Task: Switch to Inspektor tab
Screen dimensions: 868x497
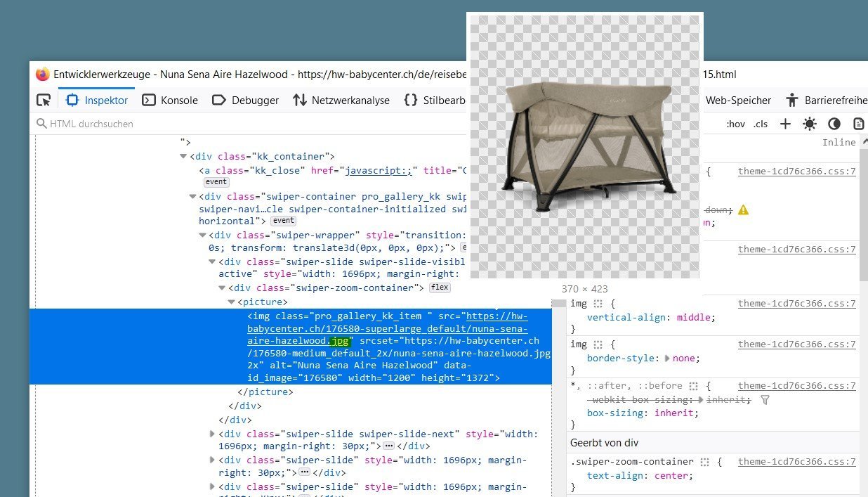Action: click(x=97, y=100)
